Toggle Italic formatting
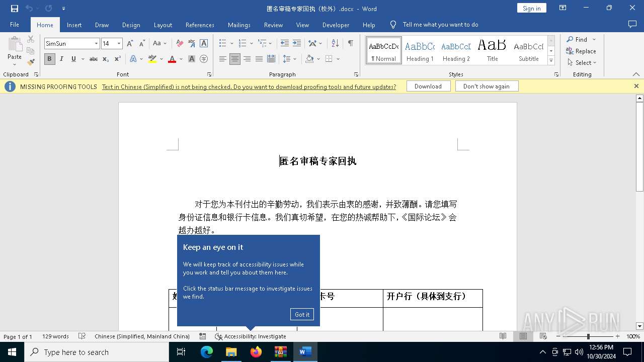This screenshot has height=362, width=644. [61, 59]
